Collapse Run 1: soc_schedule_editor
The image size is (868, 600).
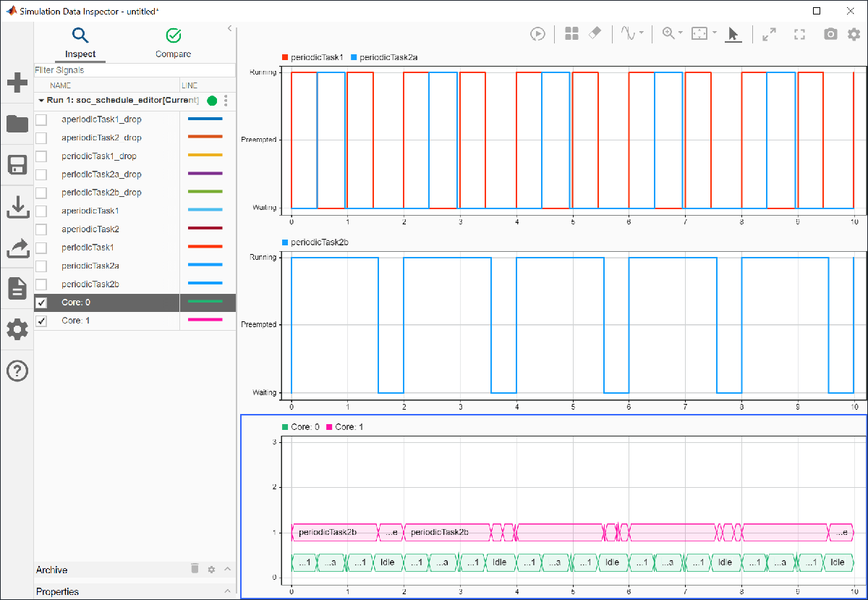(x=41, y=101)
